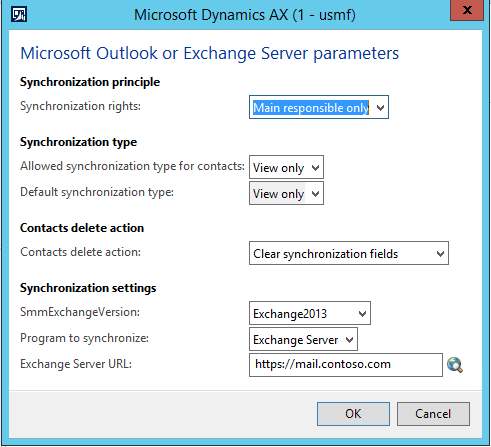Click the Exchange Server URL label
The image size is (491, 447).
76,364
